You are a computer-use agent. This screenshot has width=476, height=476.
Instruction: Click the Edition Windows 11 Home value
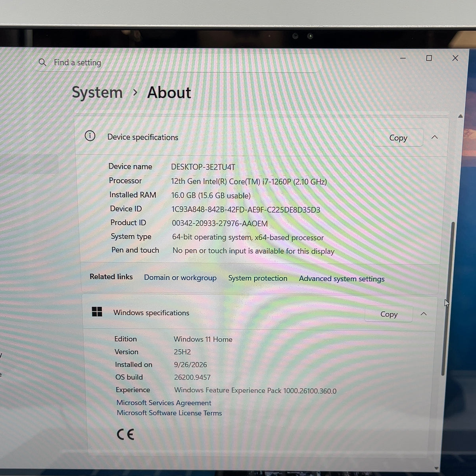(x=203, y=339)
